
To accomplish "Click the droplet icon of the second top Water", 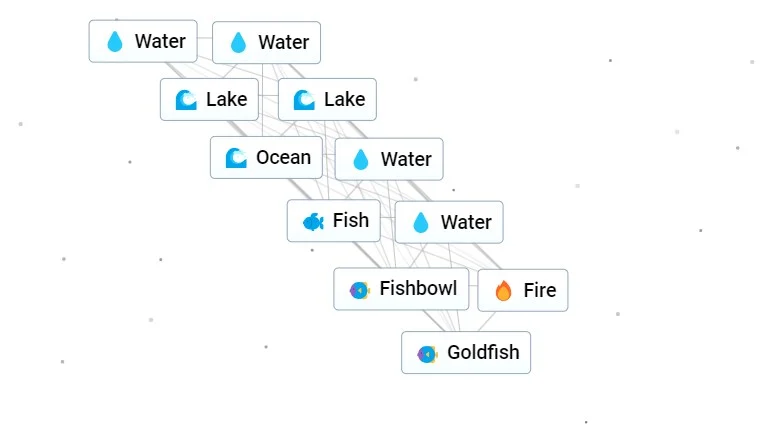I will click(x=238, y=43).
